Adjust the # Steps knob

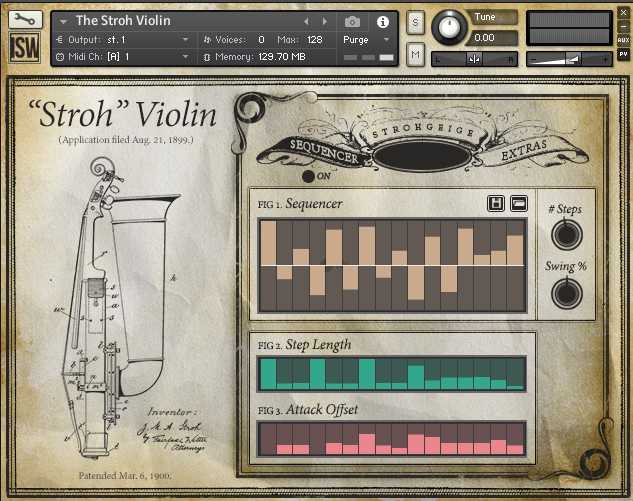[566, 234]
